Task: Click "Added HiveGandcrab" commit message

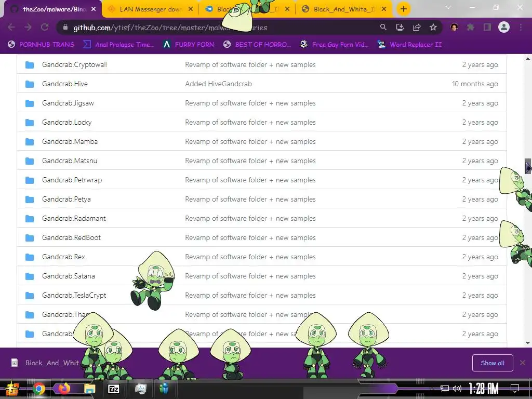Action: [x=219, y=84]
